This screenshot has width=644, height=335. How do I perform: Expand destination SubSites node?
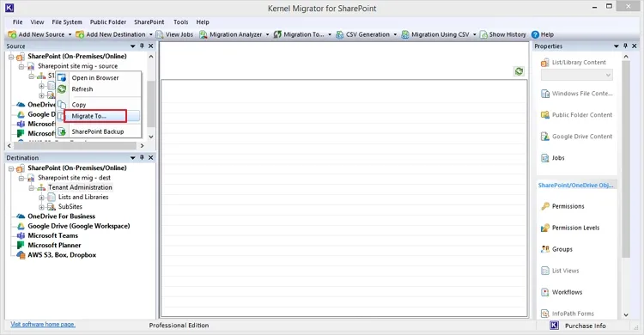[41, 207]
